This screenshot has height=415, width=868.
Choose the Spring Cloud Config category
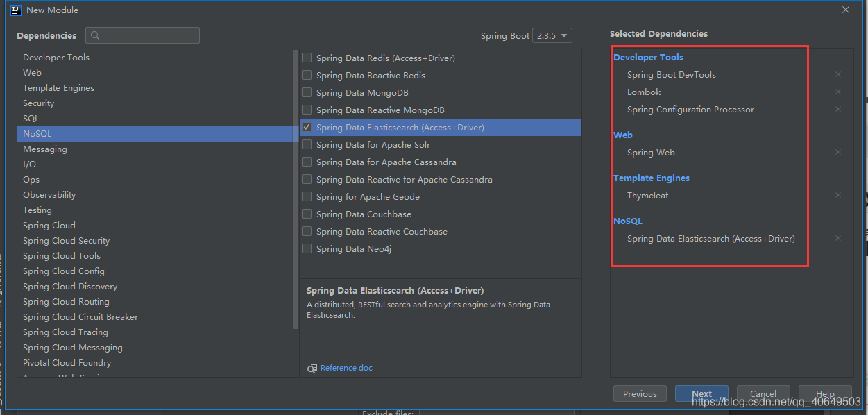pyautogui.click(x=155, y=271)
